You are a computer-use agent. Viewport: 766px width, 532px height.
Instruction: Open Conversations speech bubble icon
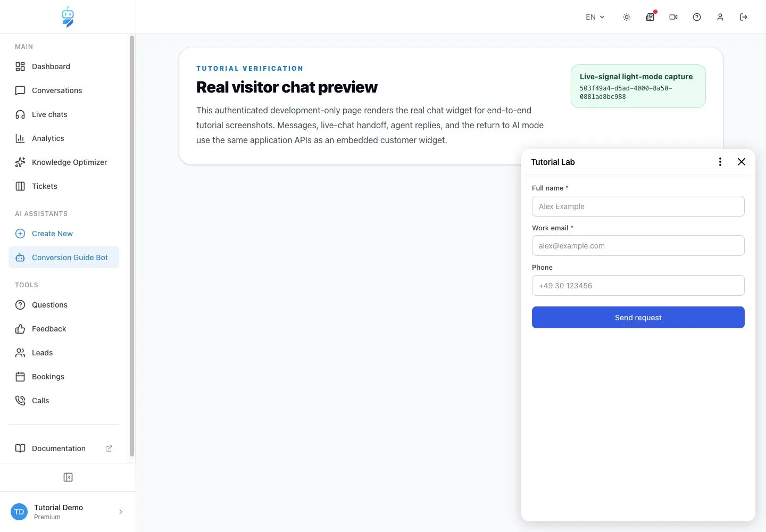click(x=20, y=90)
